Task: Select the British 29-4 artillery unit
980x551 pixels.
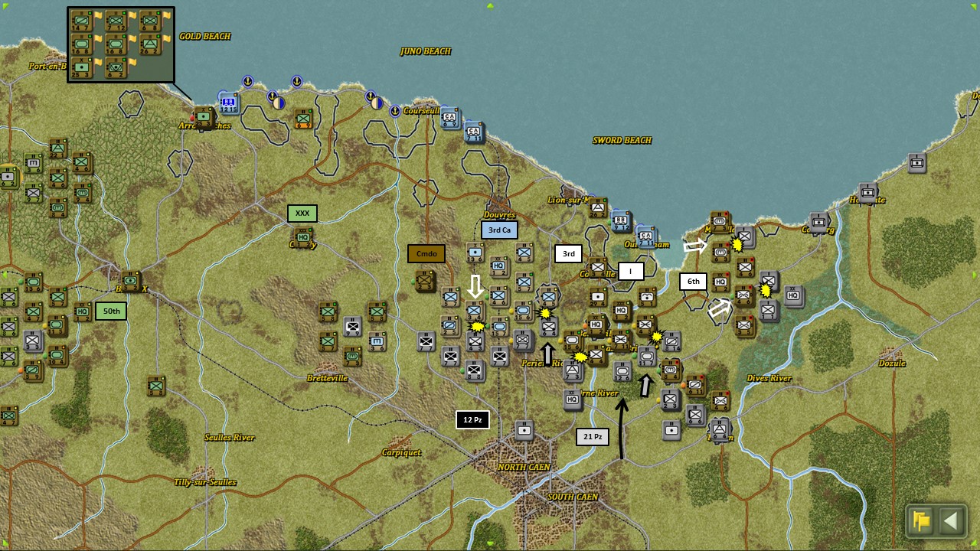Action: (x=598, y=297)
